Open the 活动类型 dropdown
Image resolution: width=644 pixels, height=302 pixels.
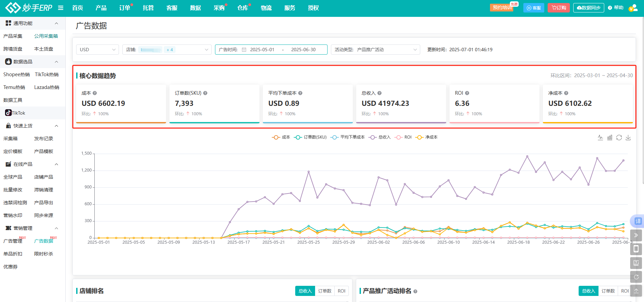[375, 50]
